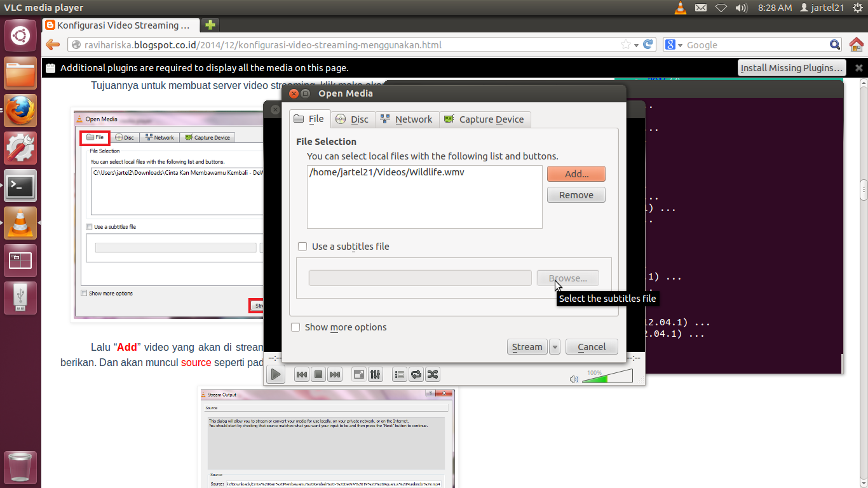Click the Stream button

[x=527, y=346]
